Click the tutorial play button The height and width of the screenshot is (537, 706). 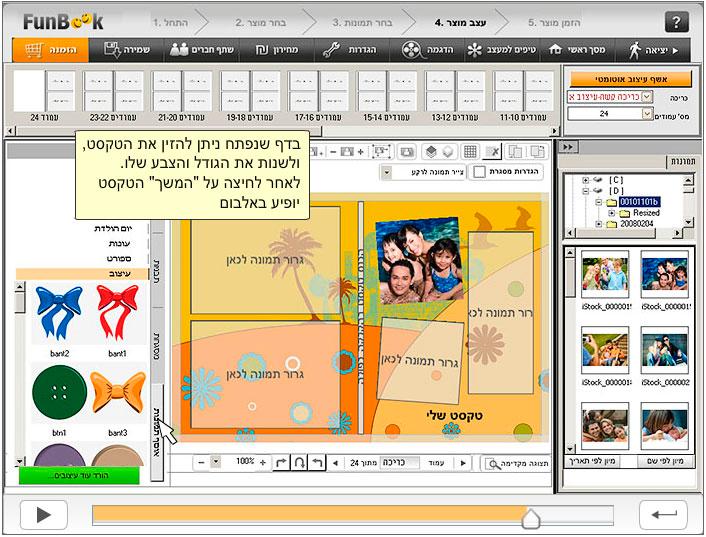tap(44, 514)
